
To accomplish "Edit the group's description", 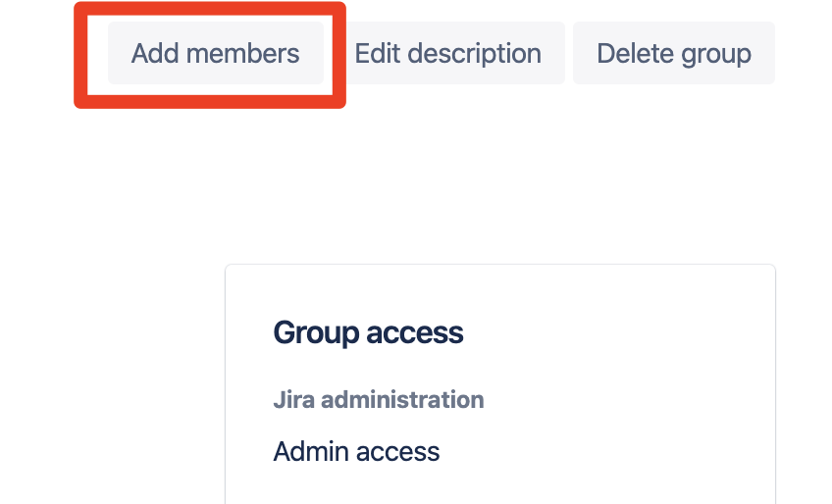I will 447,53.
